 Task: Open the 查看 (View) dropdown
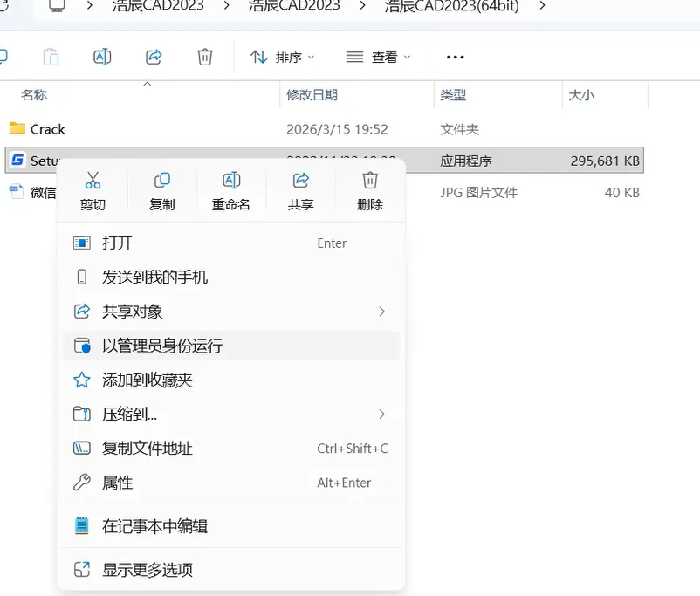tap(378, 57)
